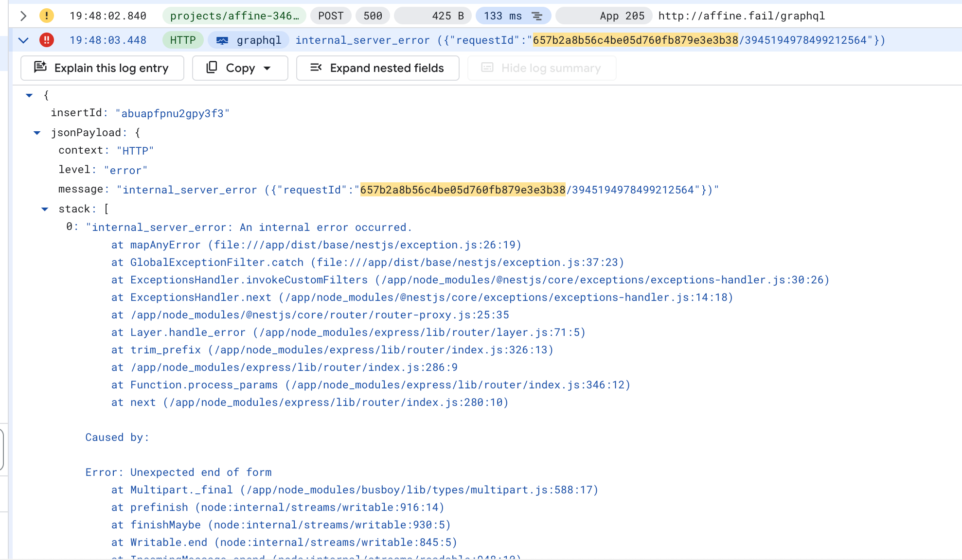Screen dimensions: 962x560
Task: Click the Expand nested fields button
Action: pyautogui.click(x=377, y=68)
